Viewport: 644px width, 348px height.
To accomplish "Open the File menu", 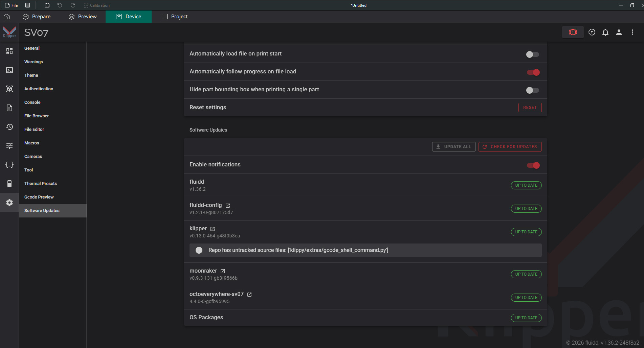I will (x=12, y=5).
